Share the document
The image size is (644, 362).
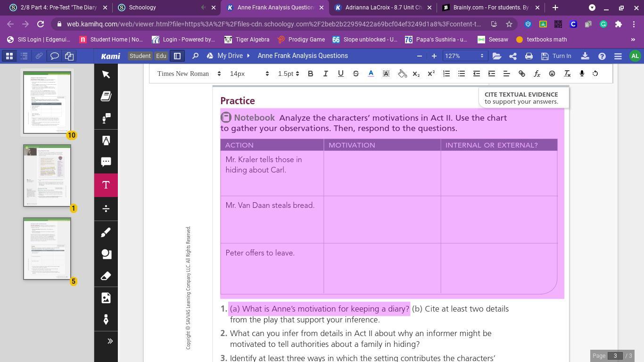tap(513, 56)
